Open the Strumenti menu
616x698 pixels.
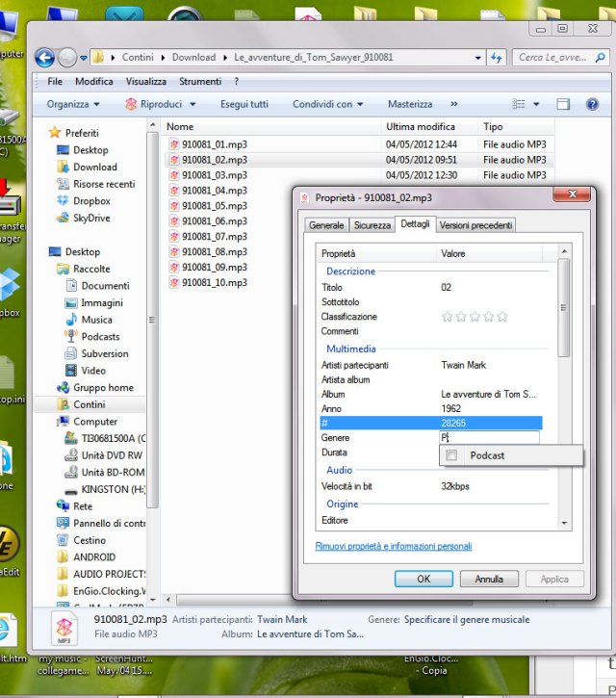coord(200,82)
